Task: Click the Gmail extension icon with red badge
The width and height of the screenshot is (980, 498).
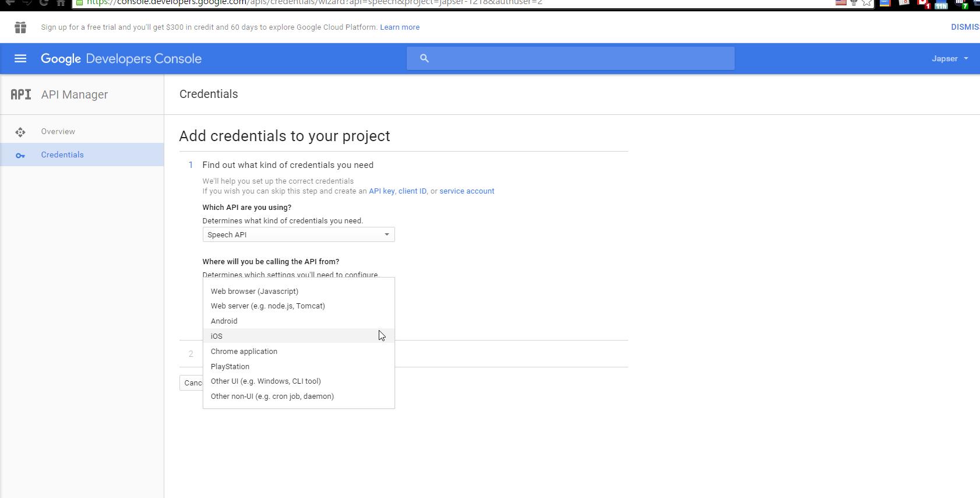Action: (923, 3)
